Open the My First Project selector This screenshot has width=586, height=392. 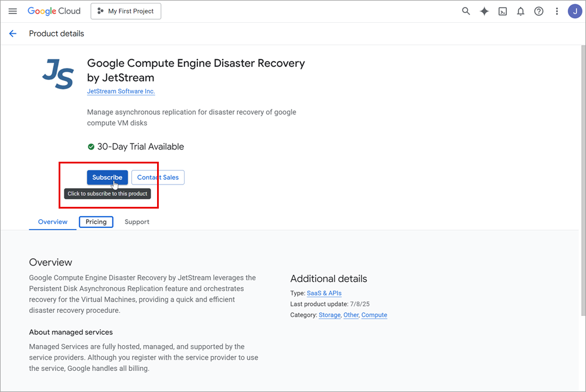click(125, 11)
